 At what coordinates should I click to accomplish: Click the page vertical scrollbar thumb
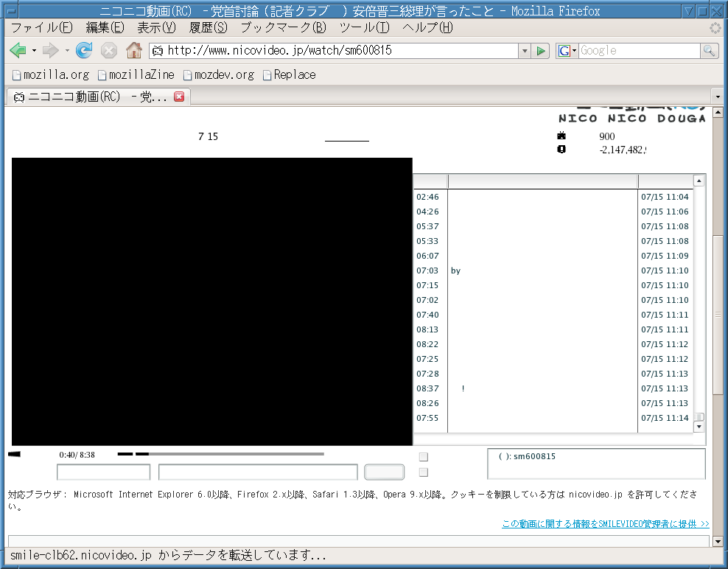coord(718,315)
